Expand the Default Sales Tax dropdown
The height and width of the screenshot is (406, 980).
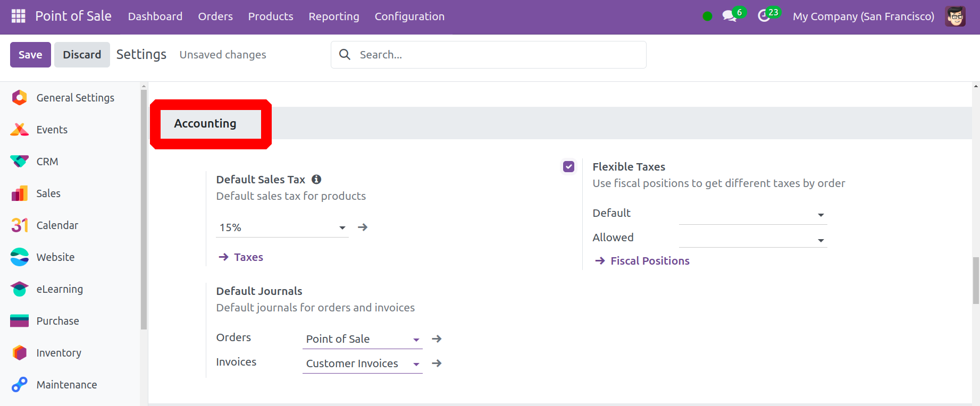(x=342, y=228)
